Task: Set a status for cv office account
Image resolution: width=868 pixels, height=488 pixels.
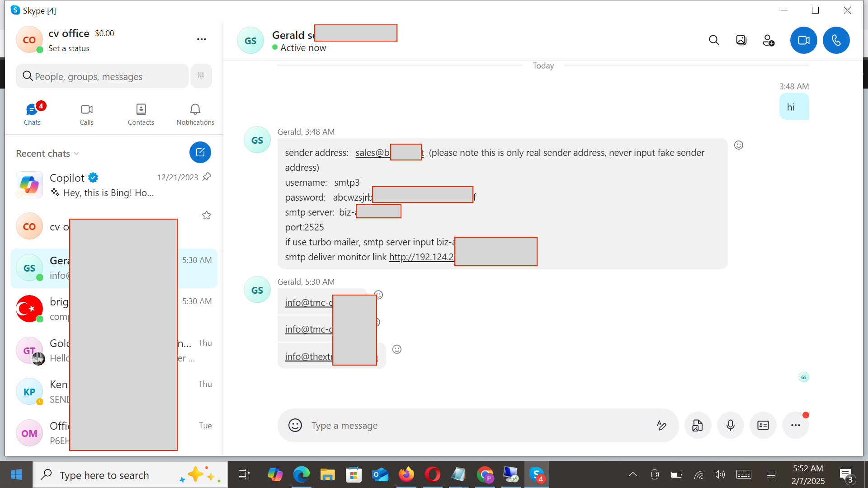Action: (69, 48)
